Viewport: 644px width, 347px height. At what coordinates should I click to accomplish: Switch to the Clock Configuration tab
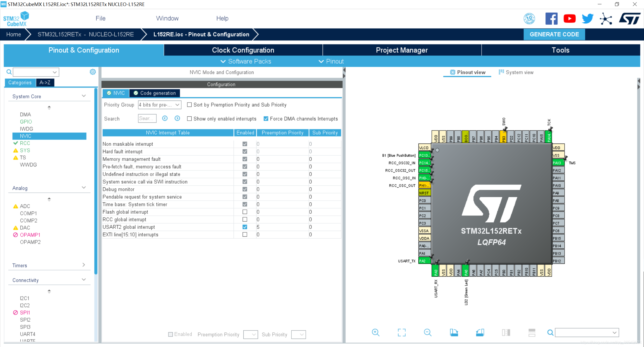243,50
